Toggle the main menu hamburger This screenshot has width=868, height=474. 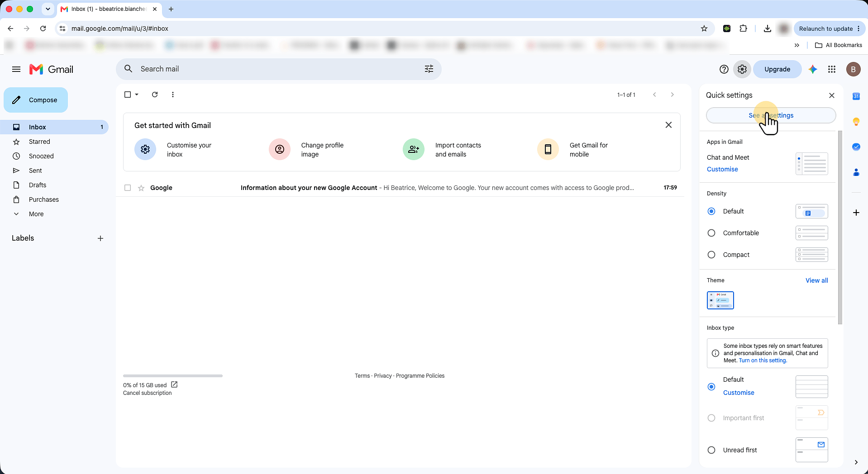[16, 69]
